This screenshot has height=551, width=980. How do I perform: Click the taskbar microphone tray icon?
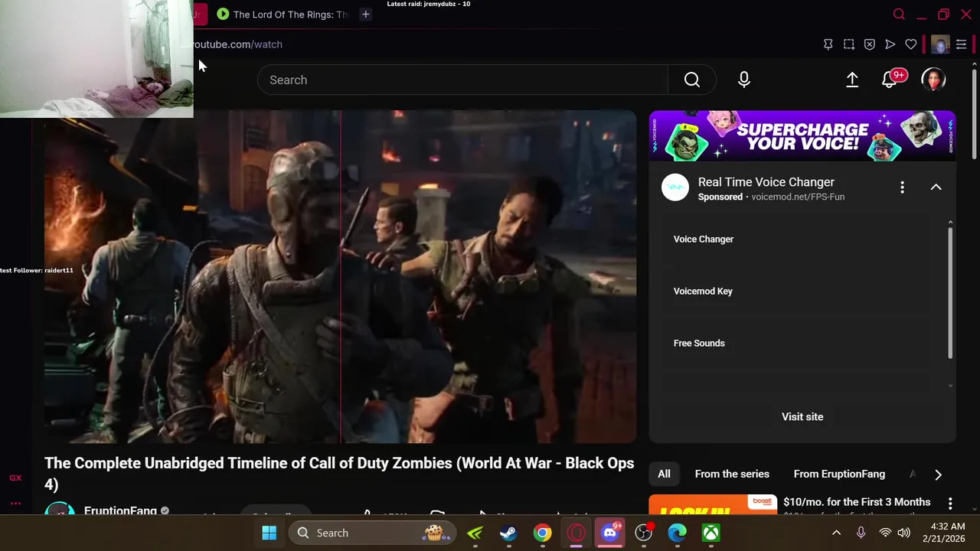[861, 533]
